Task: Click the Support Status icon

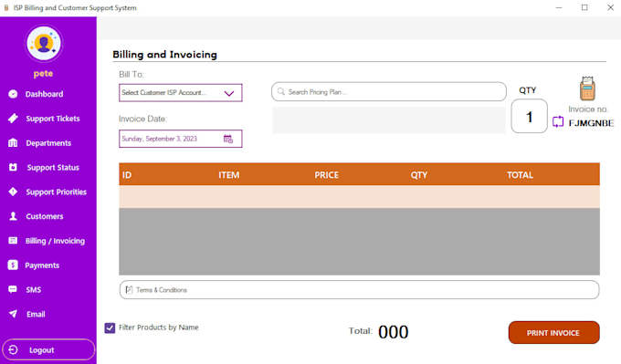Action: (13, 167)
